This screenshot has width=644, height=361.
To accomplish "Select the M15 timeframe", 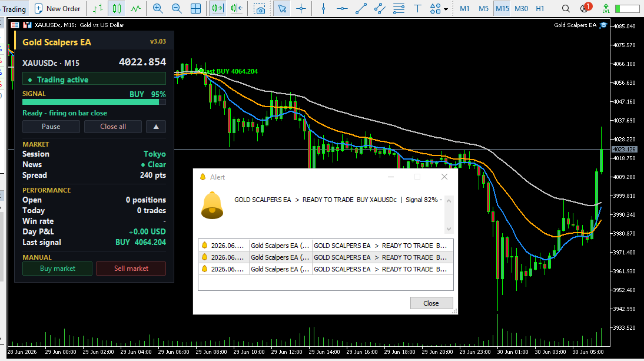I will 502,9.
